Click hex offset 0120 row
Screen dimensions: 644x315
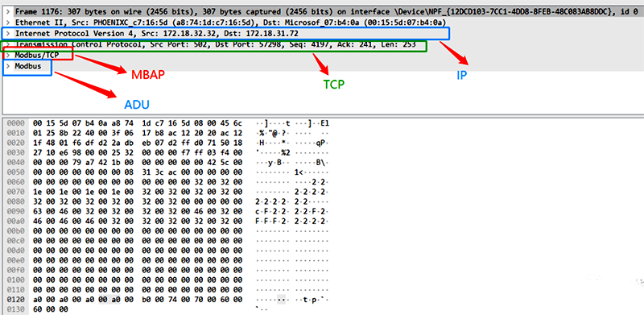[x=167, y=299]
